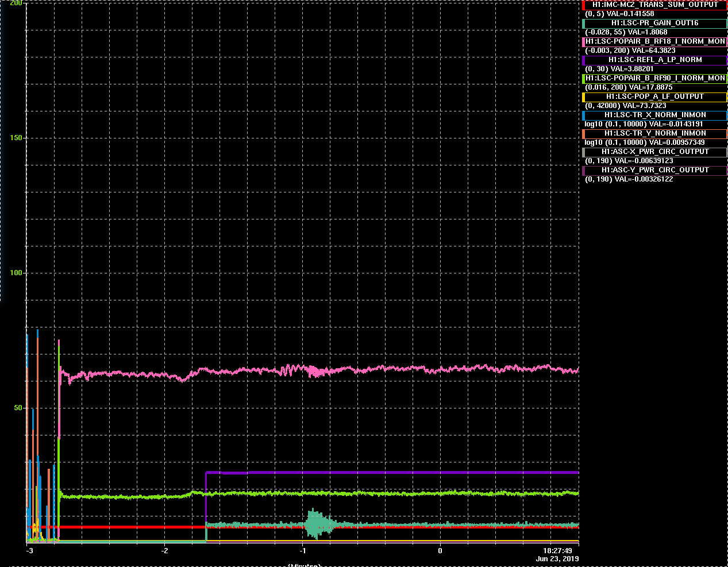Click the y-axis label '100'
The height and width of the screenshot is (567, 728).
point(16,273)
